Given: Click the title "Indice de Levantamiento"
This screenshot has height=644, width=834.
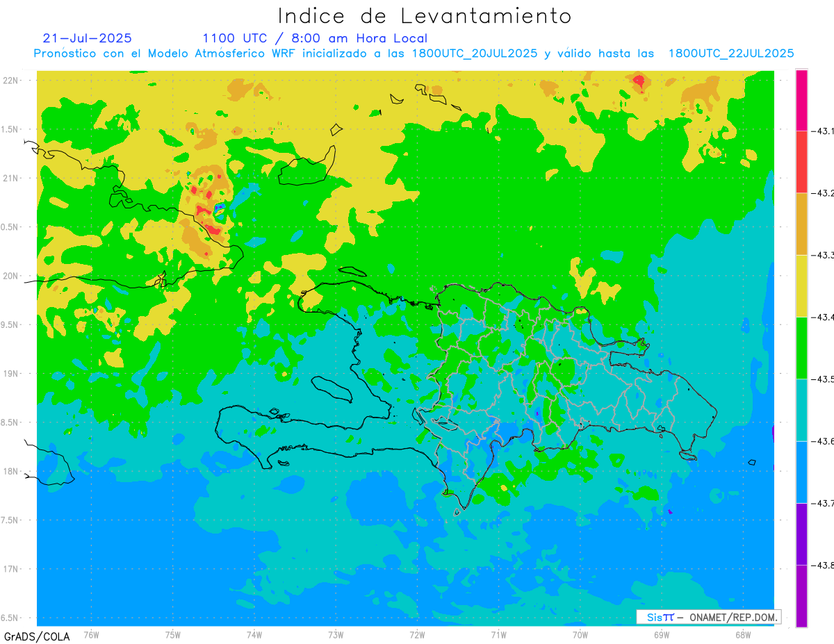Looking at the screenshot, I should (425, 15).
